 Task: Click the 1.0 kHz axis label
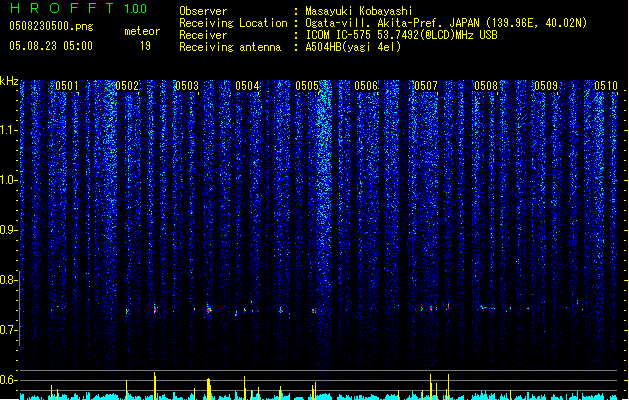tap(8, 180)
